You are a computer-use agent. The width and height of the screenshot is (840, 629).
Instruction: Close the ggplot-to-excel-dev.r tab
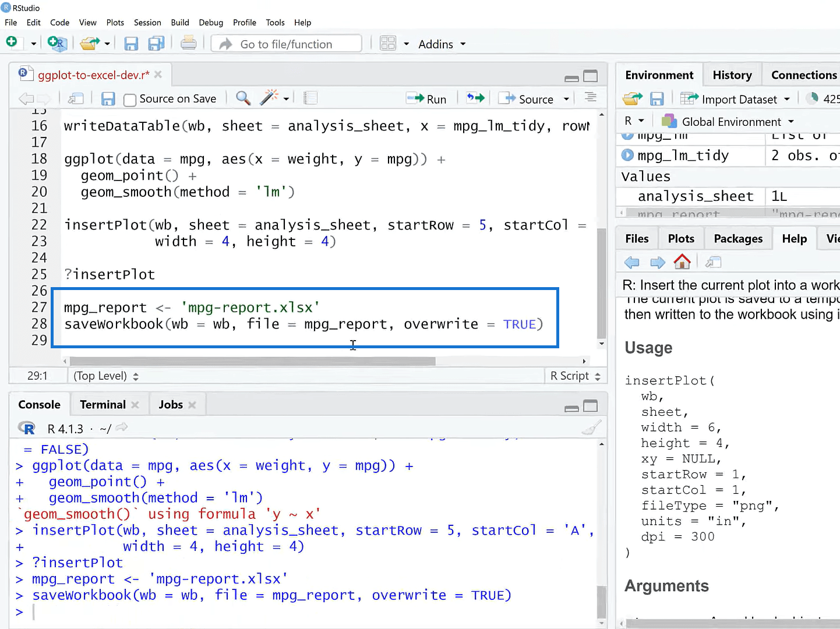click(158, 75)
